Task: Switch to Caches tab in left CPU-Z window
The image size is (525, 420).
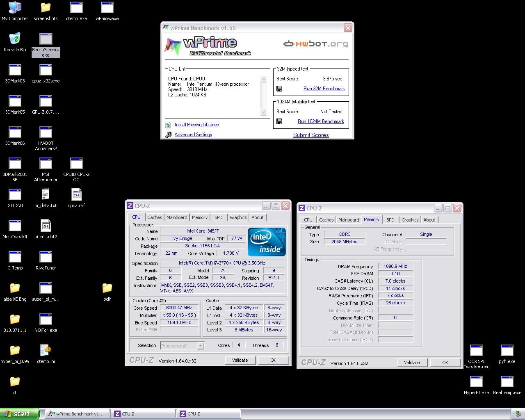Action: coord(155,217)
